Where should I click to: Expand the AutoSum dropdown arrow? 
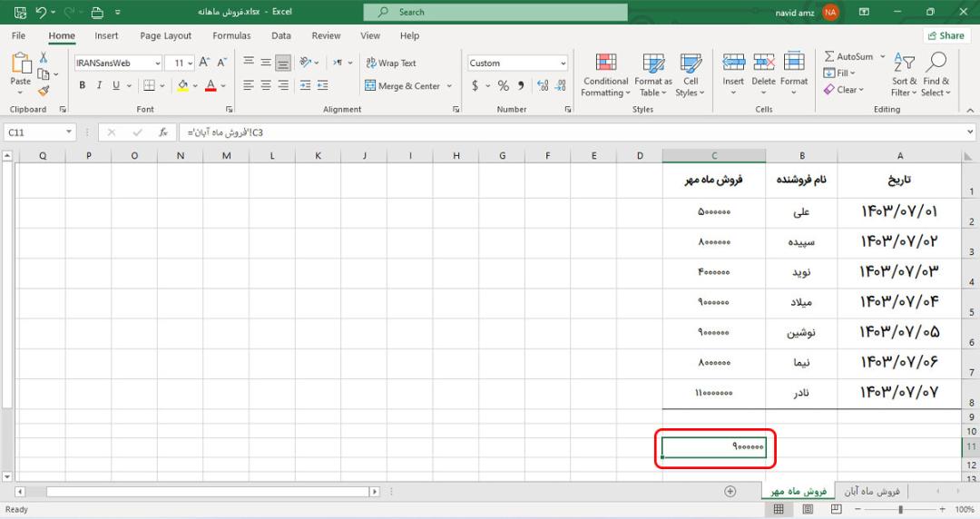[x=883, y=56]
